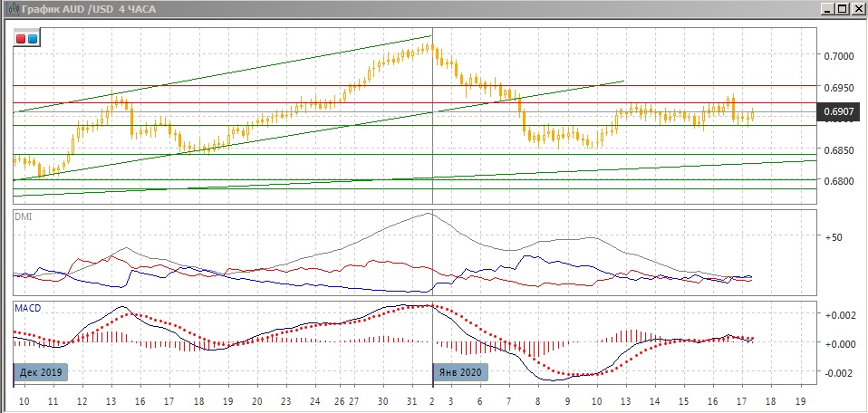Click the 0.7000 price axis label

pyautogui.click(x=838, y=56)
